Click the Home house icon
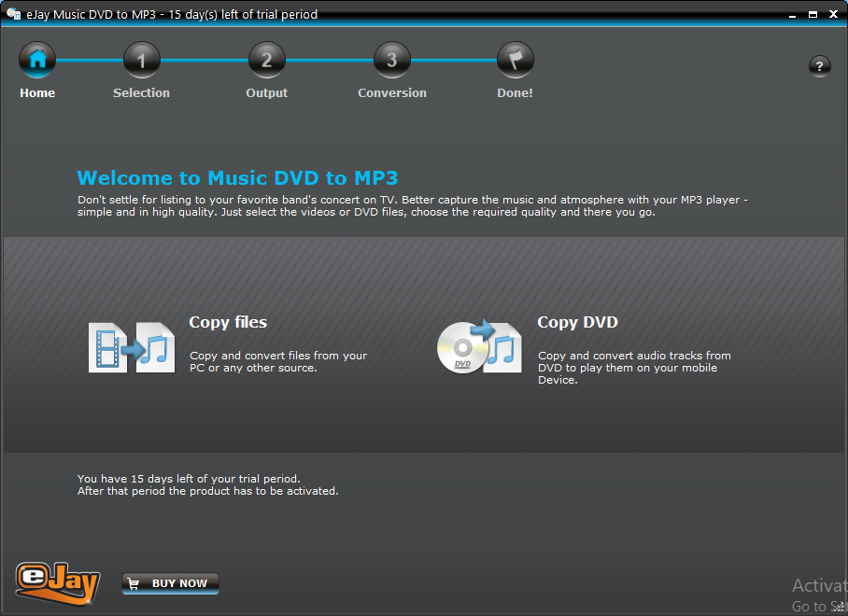This screenshot has width=848, height=616. tap(37, 59)
